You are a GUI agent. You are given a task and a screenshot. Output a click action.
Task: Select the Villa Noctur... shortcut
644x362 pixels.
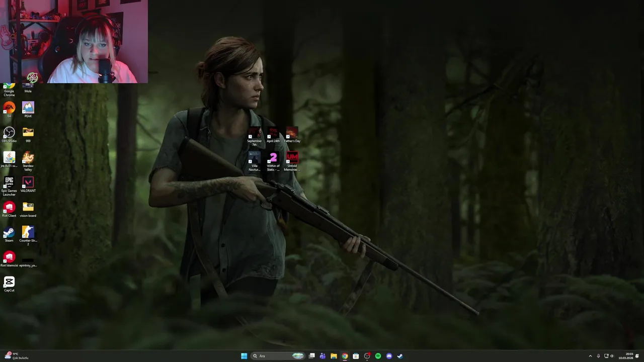point(255,162)
